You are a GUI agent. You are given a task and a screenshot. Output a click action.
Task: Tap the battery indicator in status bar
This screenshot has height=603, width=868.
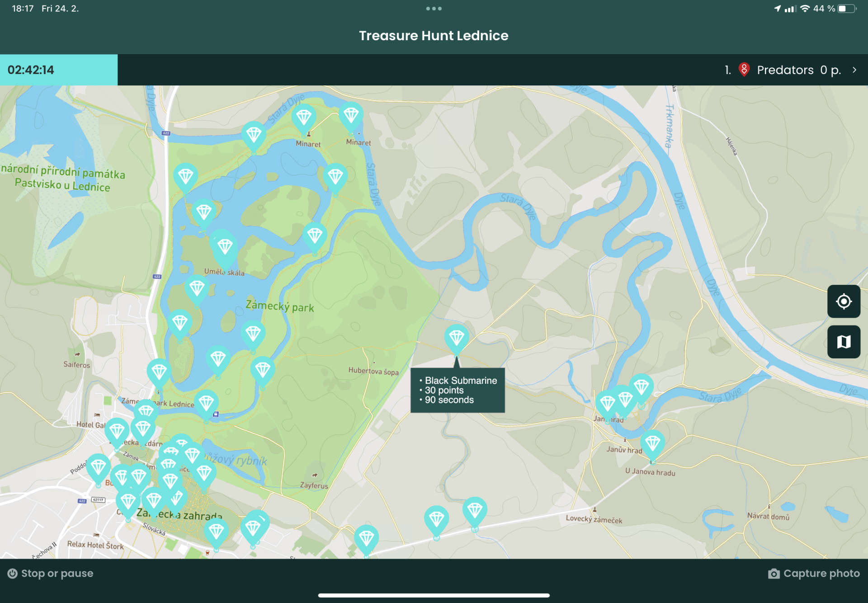coord(847,9)
